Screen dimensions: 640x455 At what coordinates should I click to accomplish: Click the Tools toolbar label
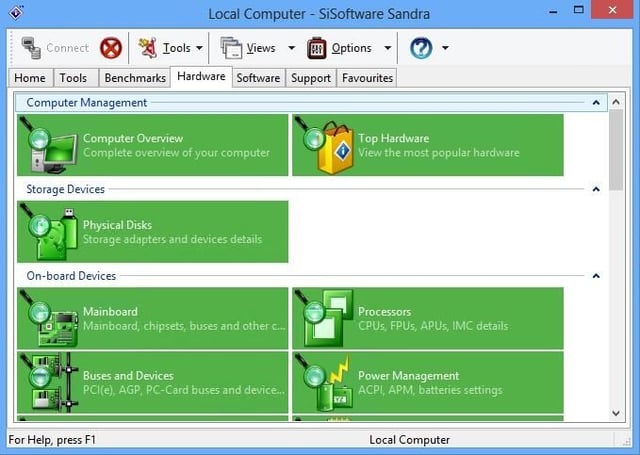[x=177, y=48]
